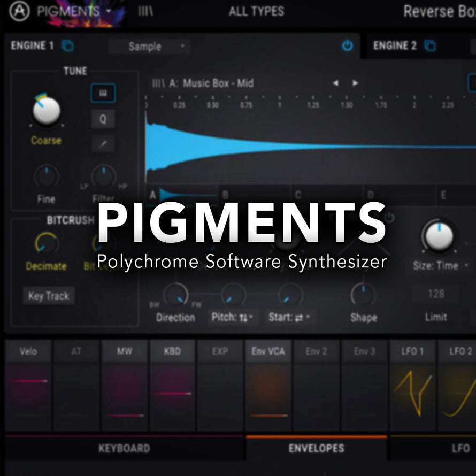
Task: Select the ENGINE 1 tab
Action: point(32,46)
